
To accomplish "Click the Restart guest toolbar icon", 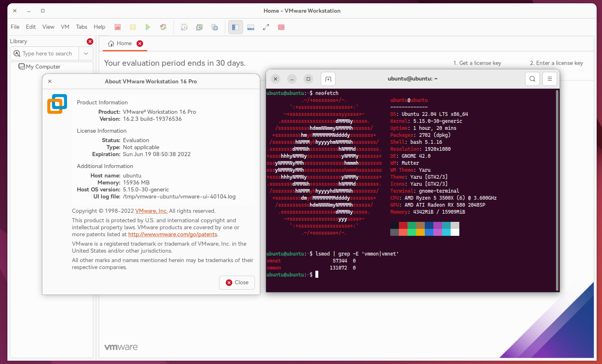I will point(163,27).
